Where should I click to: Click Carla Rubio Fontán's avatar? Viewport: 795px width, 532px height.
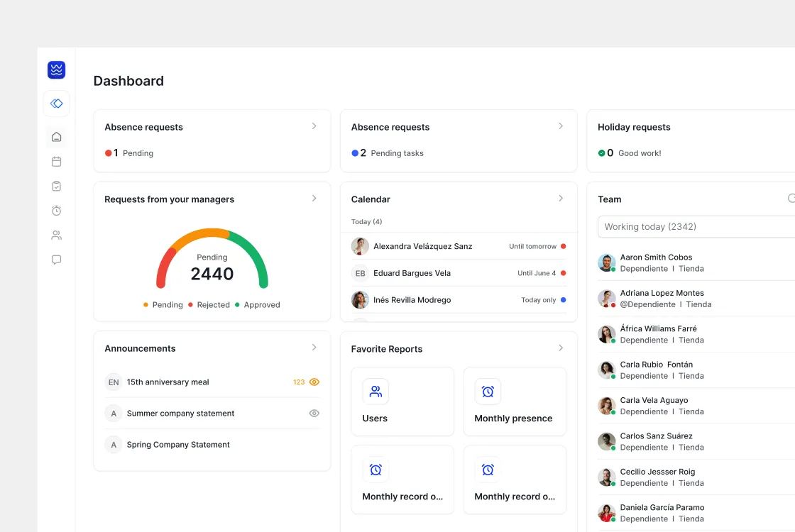point(606,370)
